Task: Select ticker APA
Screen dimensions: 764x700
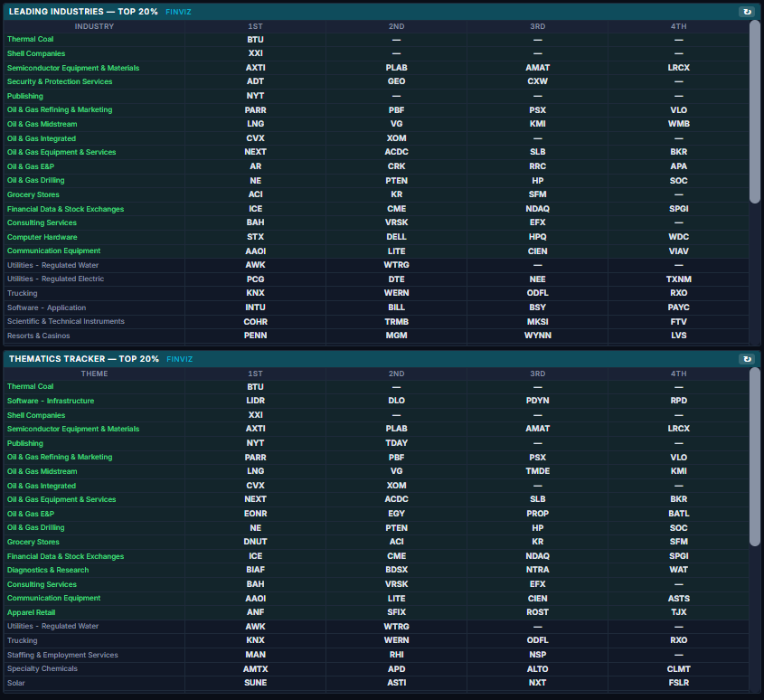Action: pos(679,166)
